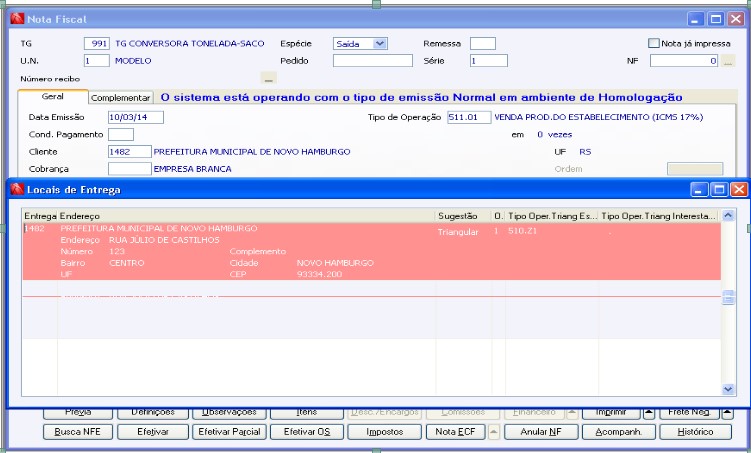
Task: Click the Data Emissão field 10/03/14
Action: coord(136,117)
